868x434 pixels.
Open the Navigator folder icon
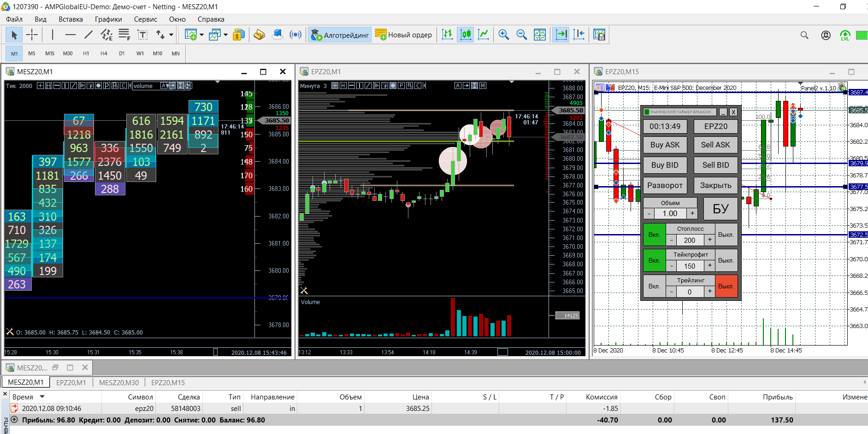click(x=259, y=35)
